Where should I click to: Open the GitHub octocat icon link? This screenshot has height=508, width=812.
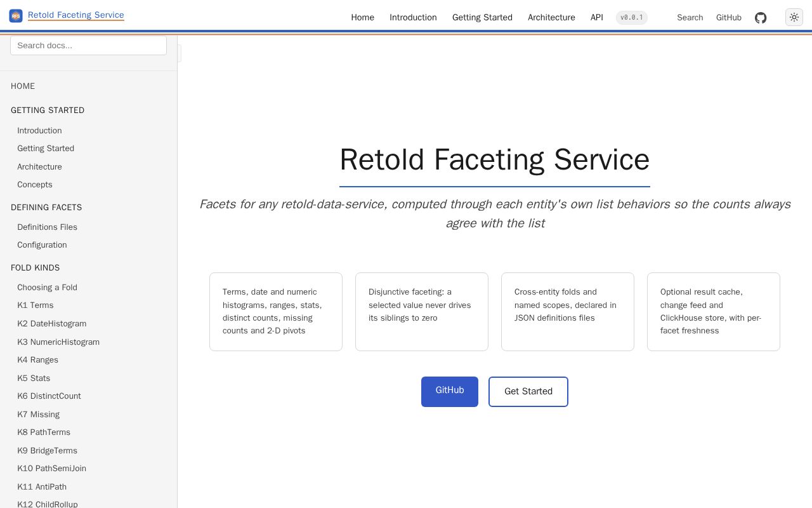pyautogui.click(x=761, y=18)
